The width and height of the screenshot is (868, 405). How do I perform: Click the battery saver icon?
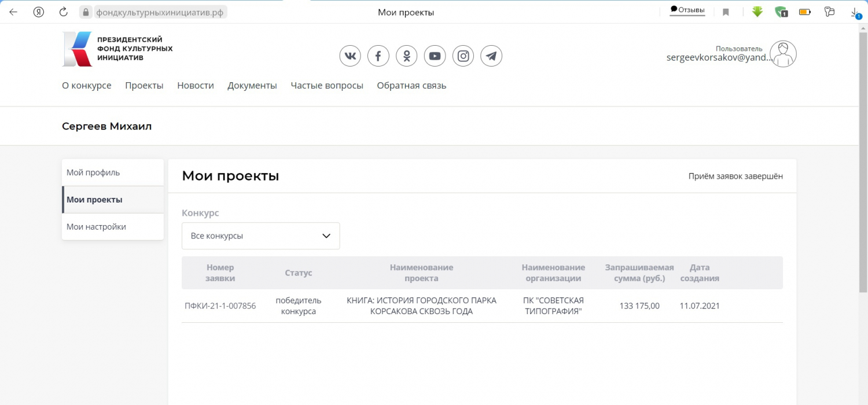(x=805, y=12)
